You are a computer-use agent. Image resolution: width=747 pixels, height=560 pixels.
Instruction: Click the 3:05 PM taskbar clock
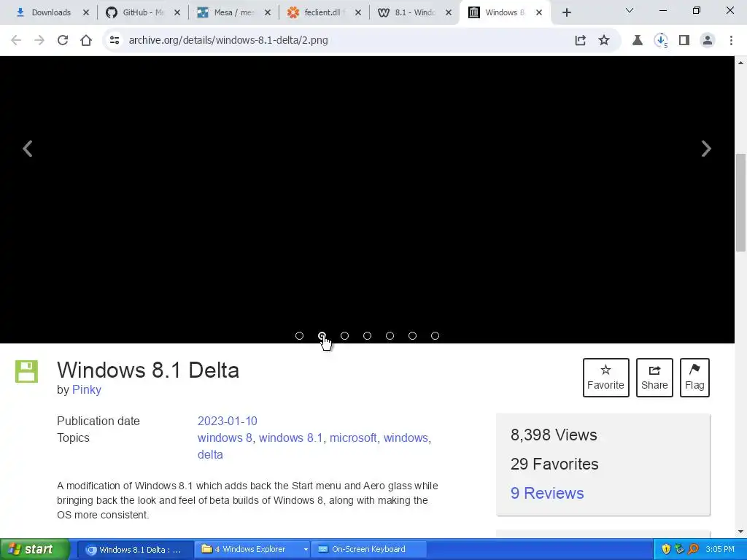coord(720,550)
